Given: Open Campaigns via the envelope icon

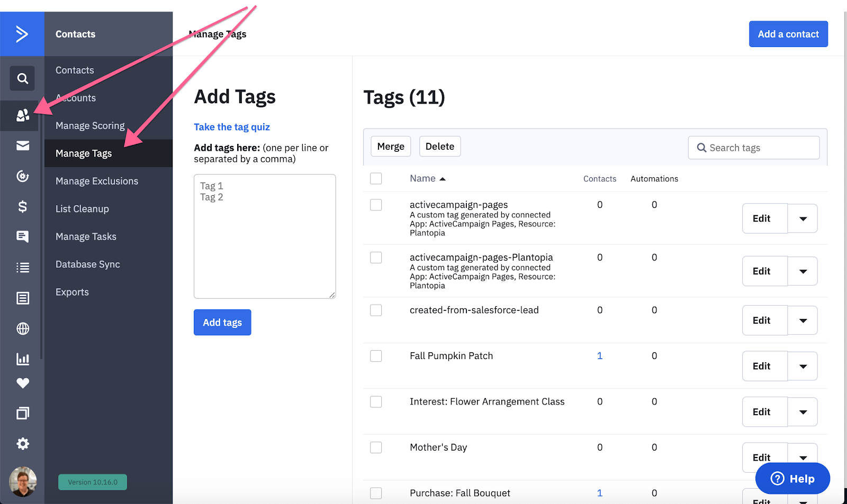Looking at the screenshot, I should point(22,145).
